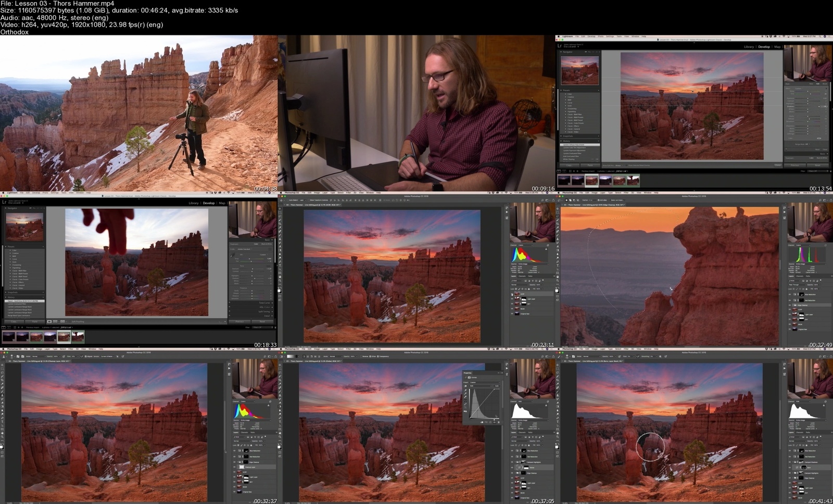Image resolution: width=833 pixels, height=504 pixels.
Task: Open the Map module in the 00:18:33 frame
Action: click(222, 203)
